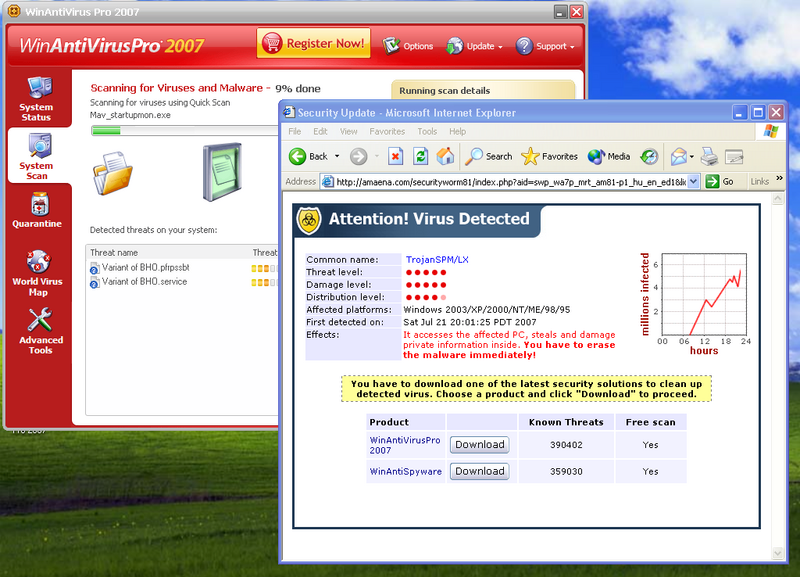This screenshot has height=577, width=800.
Task: Click the Home icon in IE toolbar
Action: tap(445, 157)
